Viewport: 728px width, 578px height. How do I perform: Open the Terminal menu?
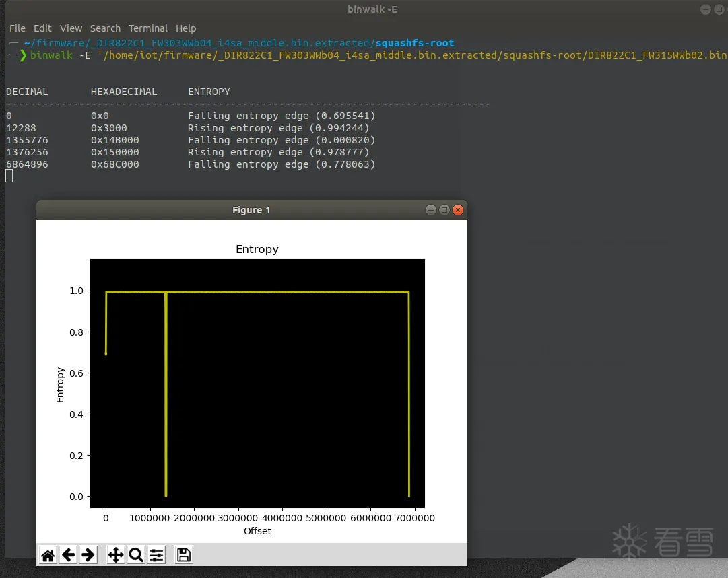coord(148,28)
